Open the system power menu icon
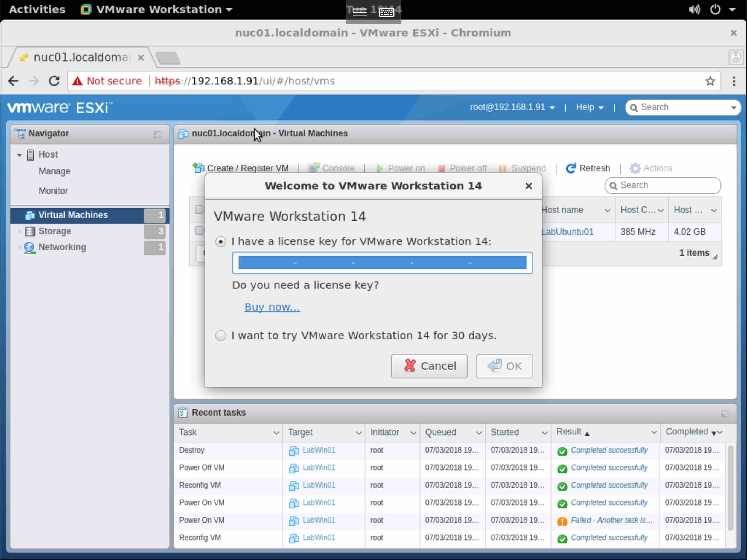The image size is (747, 560). tap(715, 10)
